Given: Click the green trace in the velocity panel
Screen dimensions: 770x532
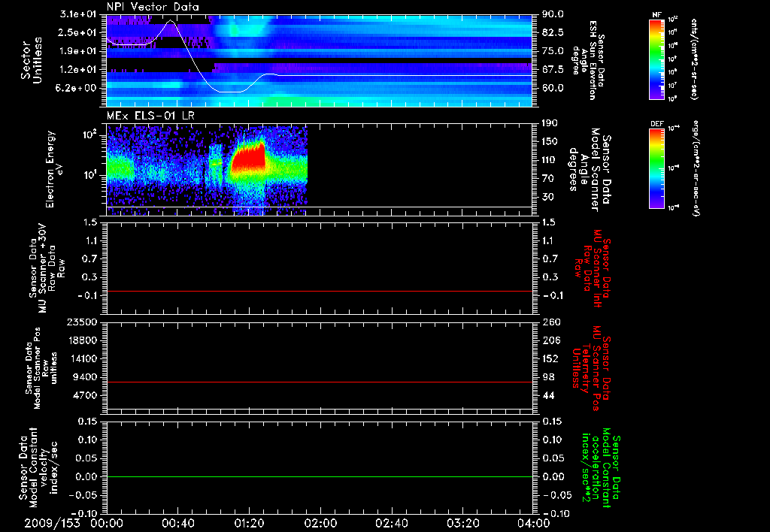Looking at the screenshot, I should point(319,476).
